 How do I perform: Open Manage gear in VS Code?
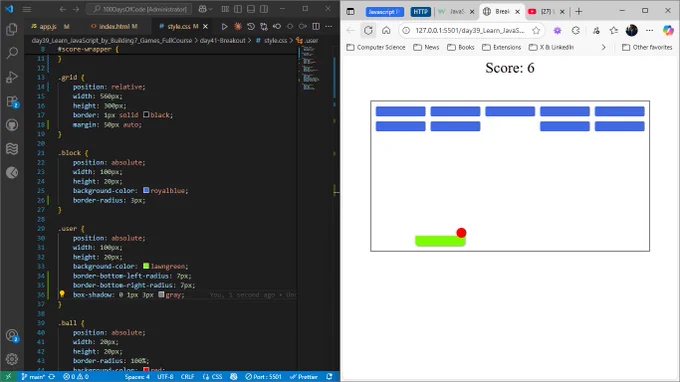[x=12, y=359]
